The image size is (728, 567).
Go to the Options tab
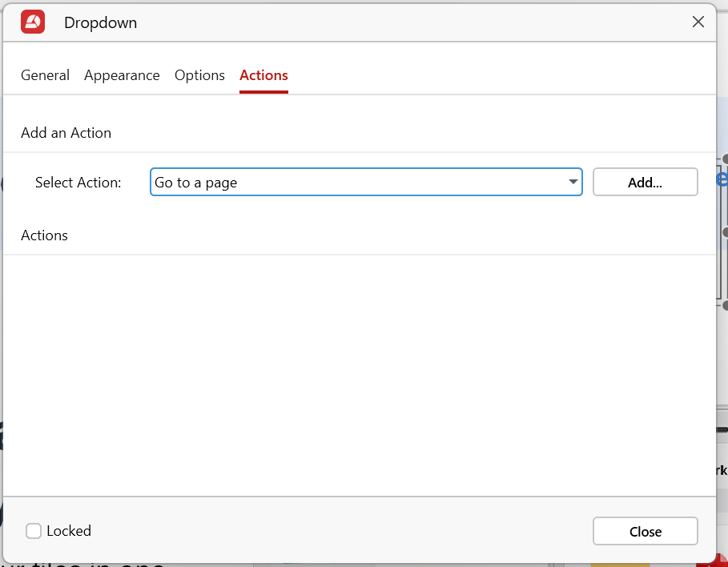click(x=199, y=75)
